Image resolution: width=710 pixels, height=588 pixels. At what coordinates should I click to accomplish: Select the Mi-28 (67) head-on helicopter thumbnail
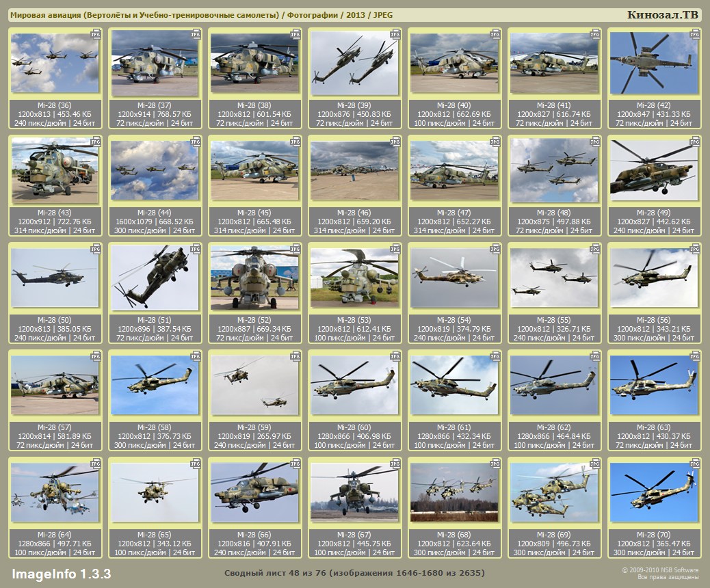354,492
